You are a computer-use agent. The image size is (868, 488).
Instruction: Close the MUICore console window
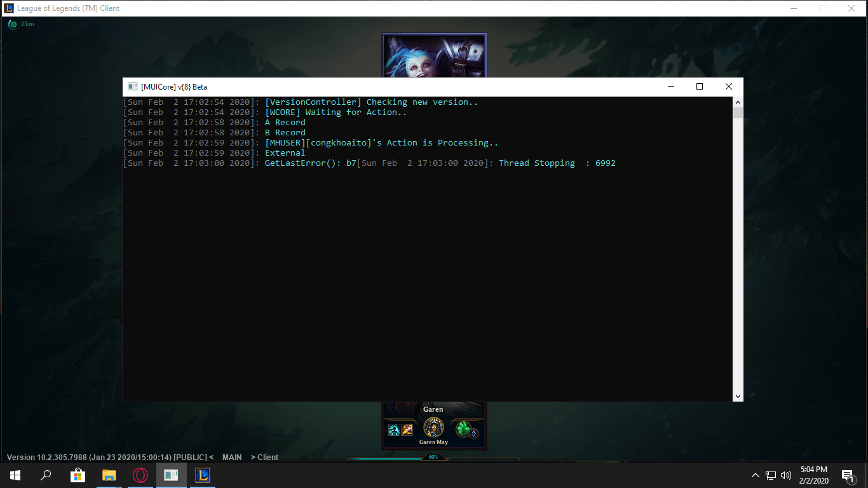[729, 86]
